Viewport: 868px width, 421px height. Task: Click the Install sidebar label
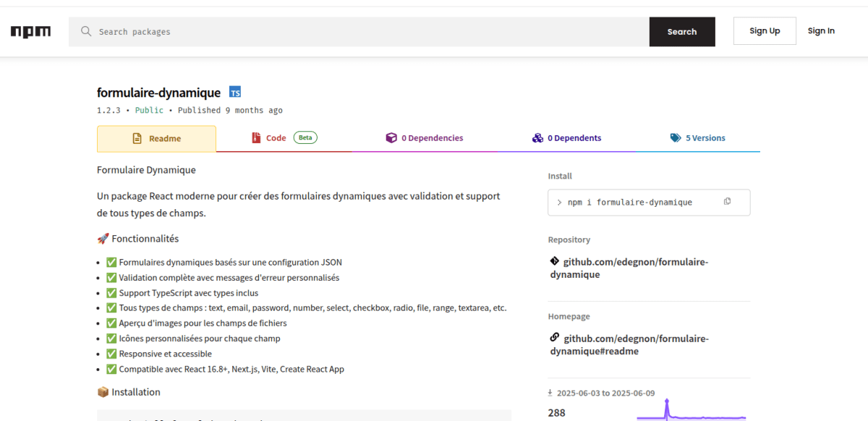tap(560, 176)
